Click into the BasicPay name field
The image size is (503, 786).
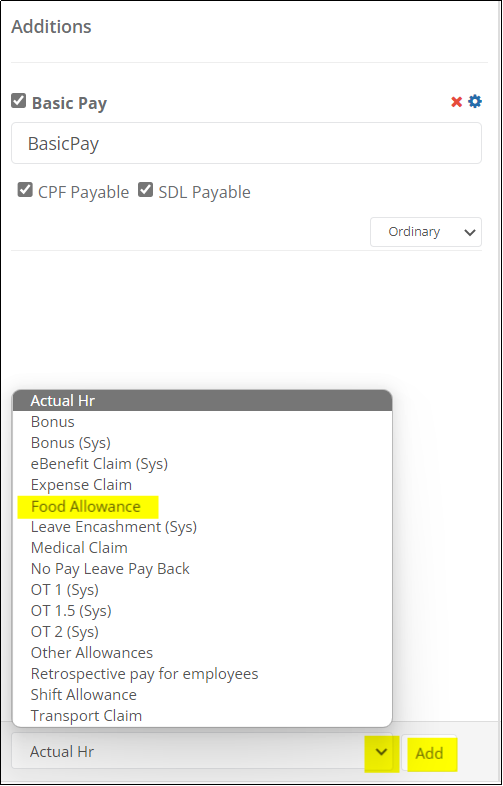click(x=246, y=143)
